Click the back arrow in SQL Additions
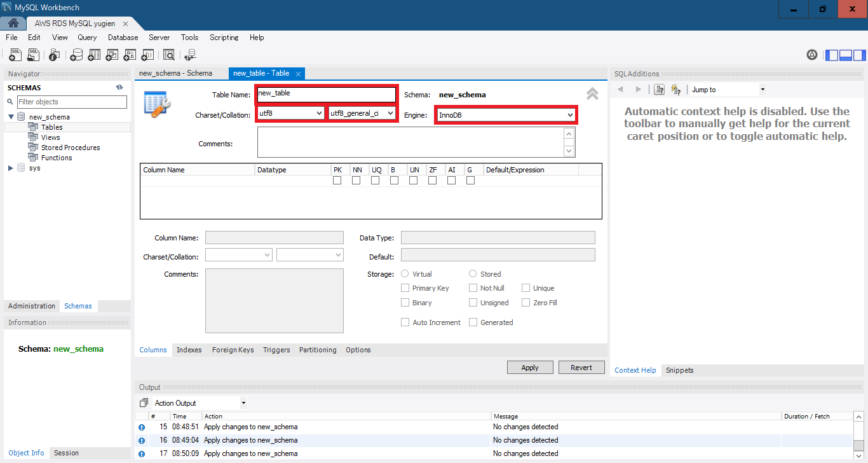This screenshot has height=463, width=868. pos(621,90)
